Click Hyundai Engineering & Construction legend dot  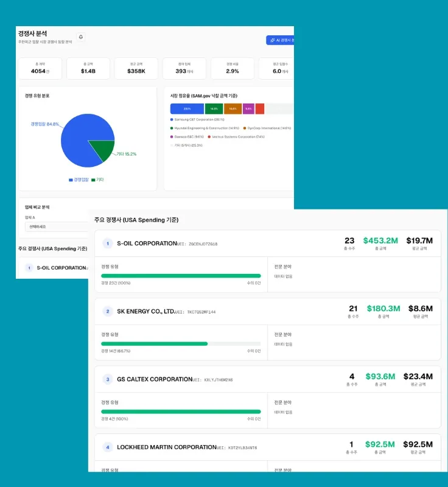(172, 128)
